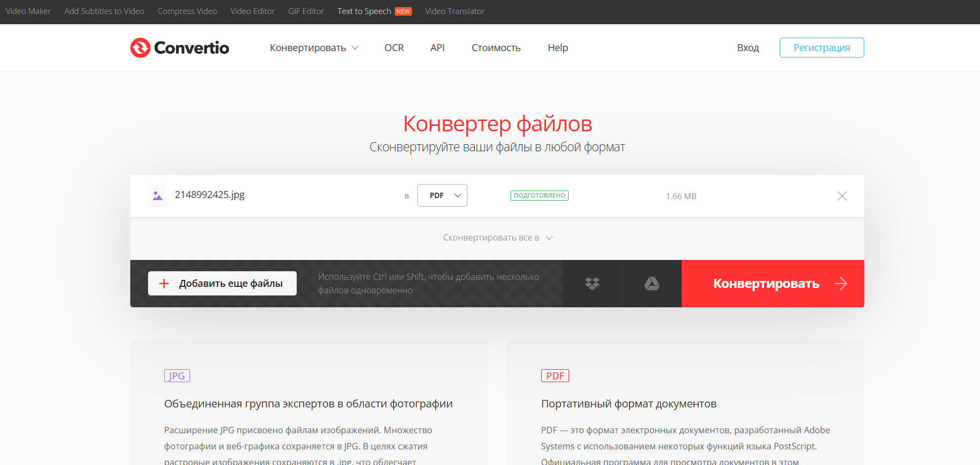Image resolution: width=980 pixels, height=465 pixels.
Task: Click the Google Drive upload icon
Action: click(x=652, y=284)
